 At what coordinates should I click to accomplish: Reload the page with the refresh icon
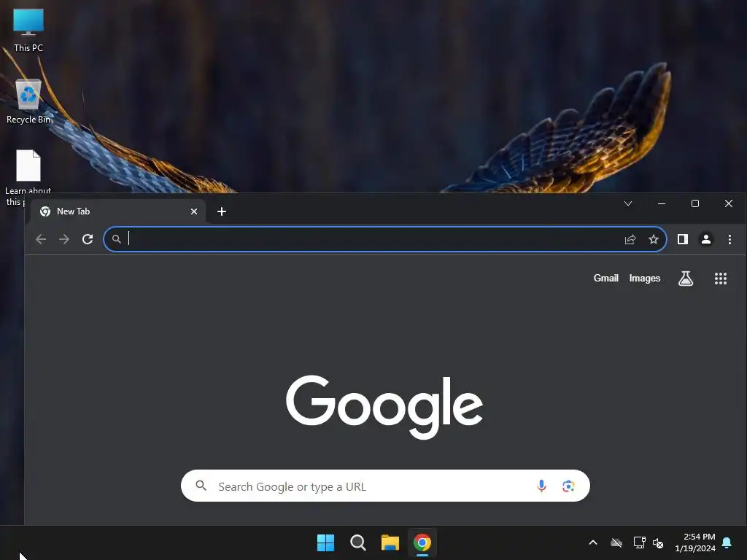(88, 239)
